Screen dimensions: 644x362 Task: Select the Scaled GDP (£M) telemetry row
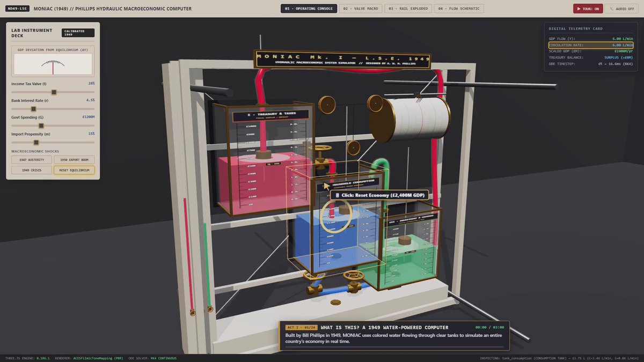pos(590,51)
